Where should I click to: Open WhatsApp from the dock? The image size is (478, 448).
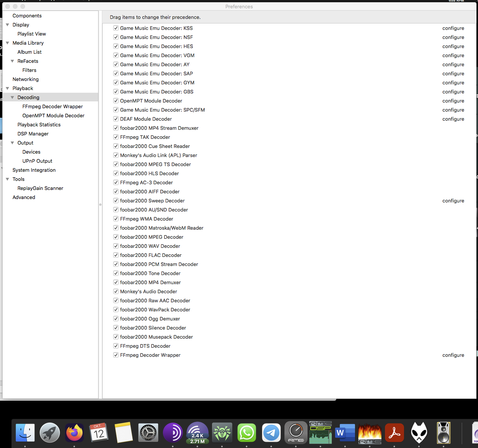tap(247, 432)
